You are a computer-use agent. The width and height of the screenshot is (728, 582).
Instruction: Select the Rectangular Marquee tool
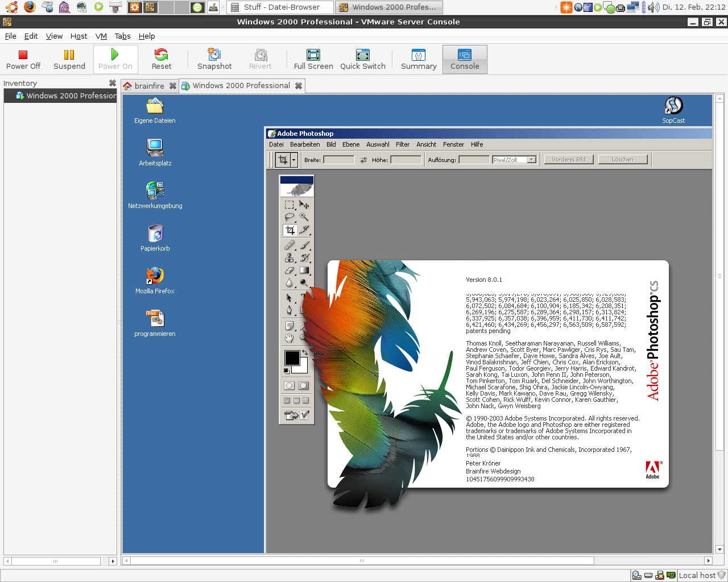(289, 205)
